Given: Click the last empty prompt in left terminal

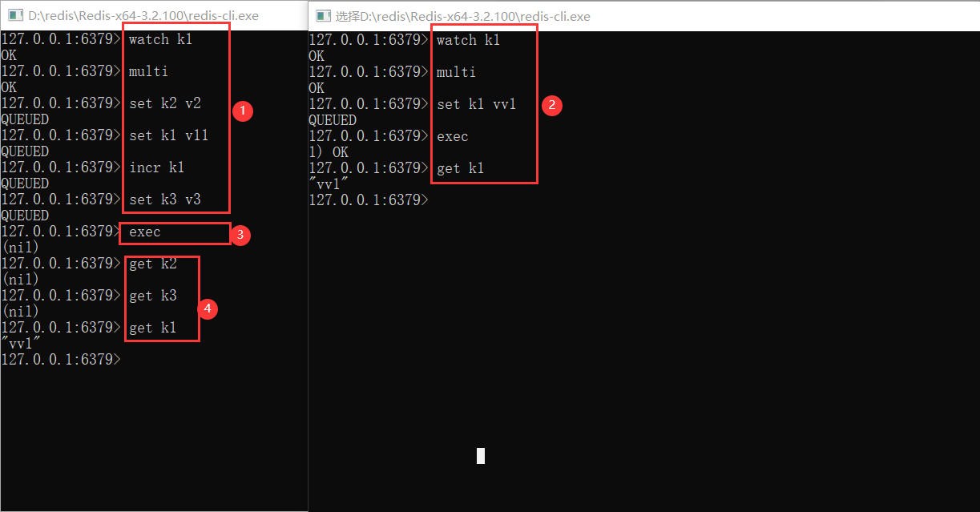Looking at the screenshot, I should tap(61, 360).
